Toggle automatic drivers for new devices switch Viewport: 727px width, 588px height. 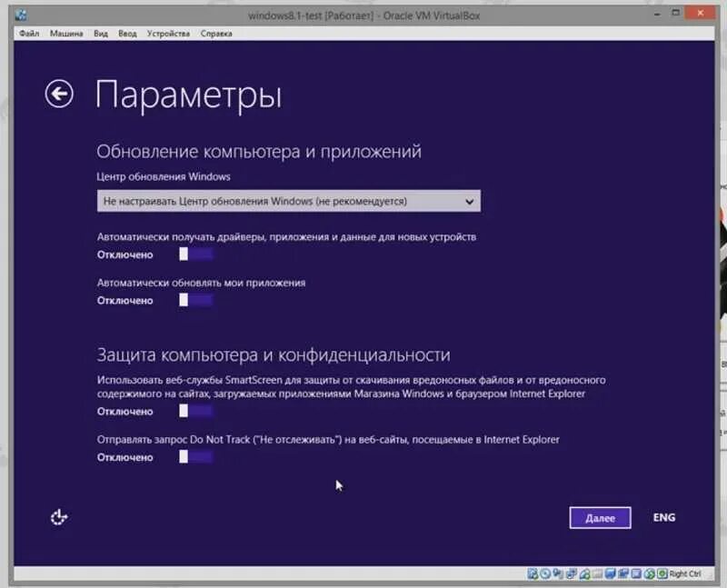pos(195,254)
